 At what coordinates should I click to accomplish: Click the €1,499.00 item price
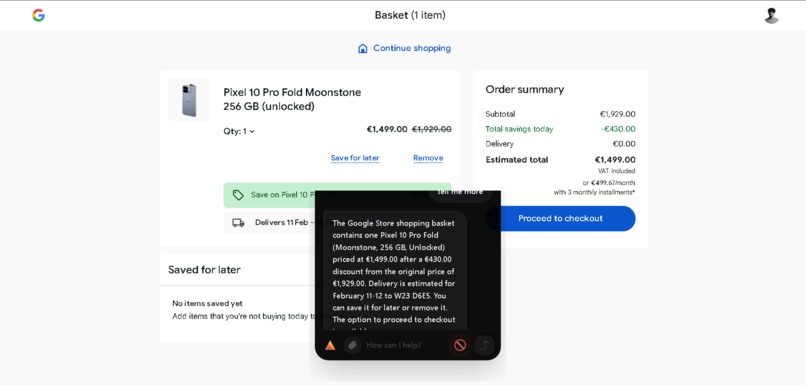(387, 129)
